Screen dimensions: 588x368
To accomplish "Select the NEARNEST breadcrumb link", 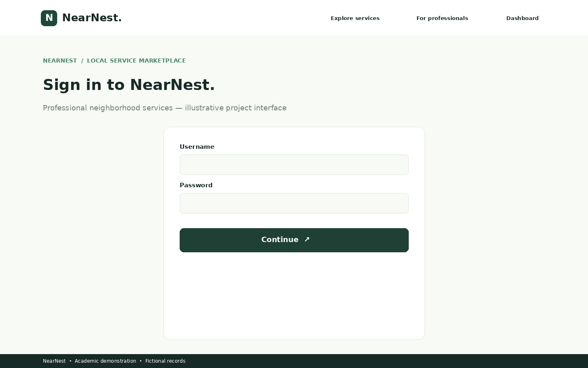I will [60, 61].
